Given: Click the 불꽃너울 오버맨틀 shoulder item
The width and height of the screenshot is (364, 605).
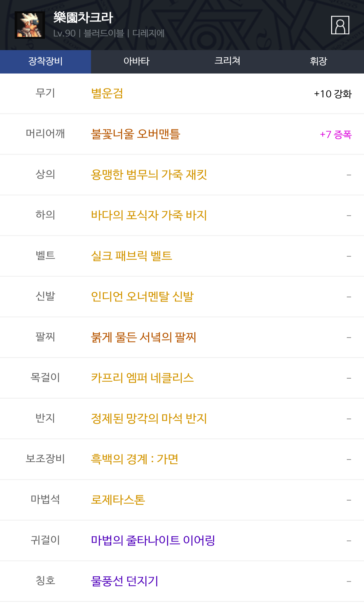Looking at the screenshot, I should click(135, 134).
